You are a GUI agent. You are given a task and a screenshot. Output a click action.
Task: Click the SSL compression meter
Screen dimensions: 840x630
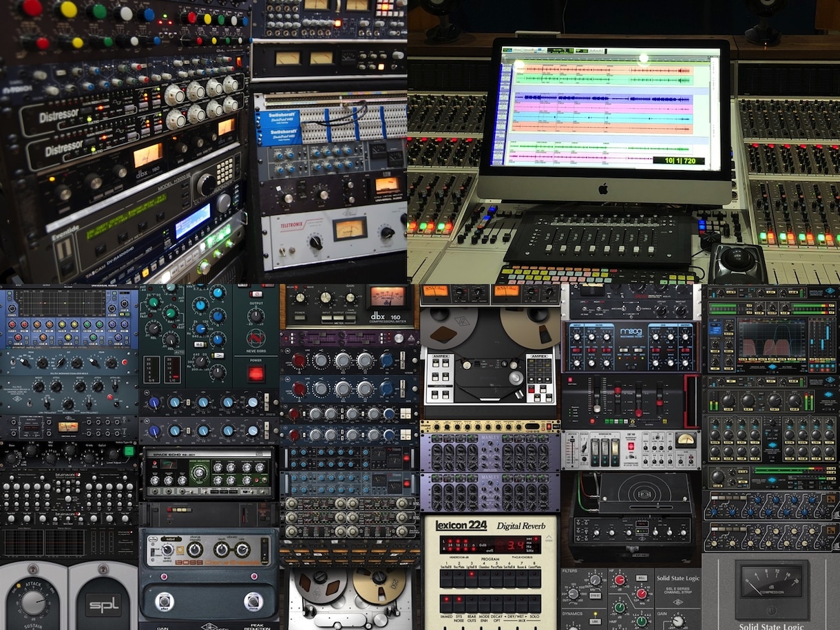tap(770, 589)
